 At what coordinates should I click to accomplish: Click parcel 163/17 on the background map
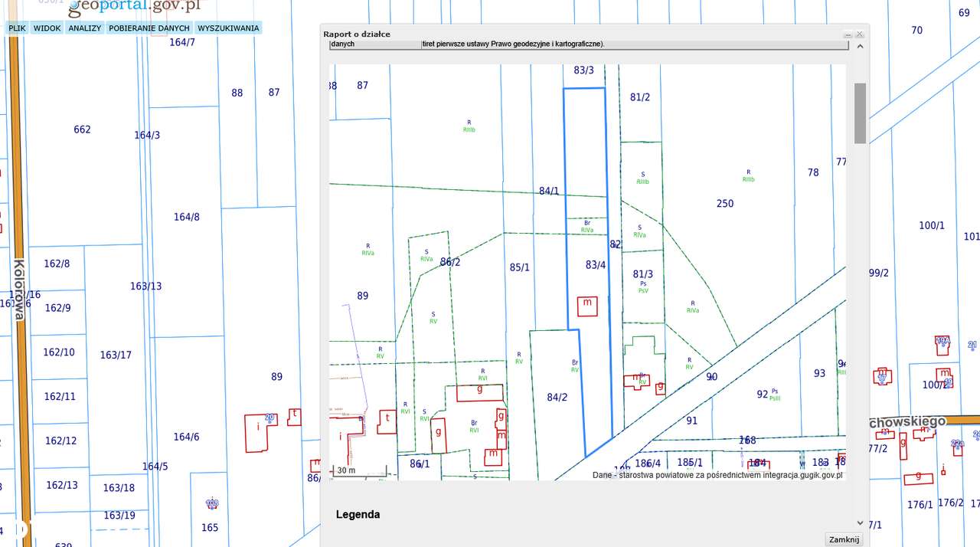[x=116, y=355]
